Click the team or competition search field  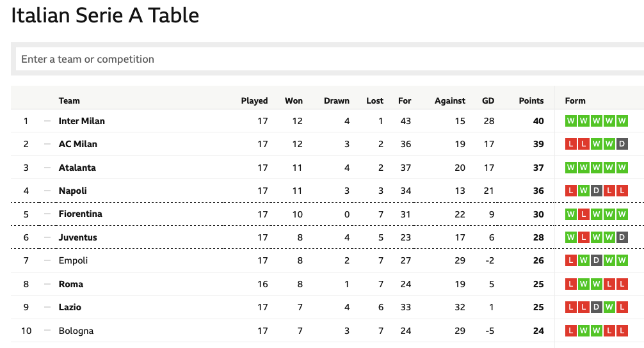(320, 59)
